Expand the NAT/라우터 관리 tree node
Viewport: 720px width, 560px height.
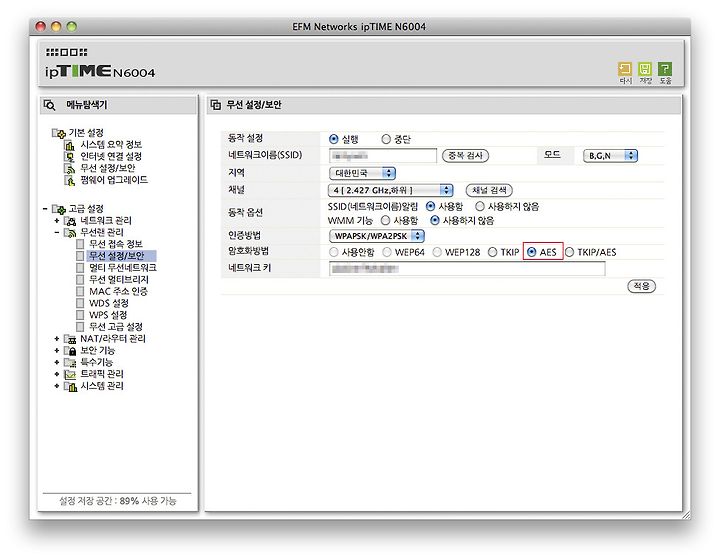click(56, 339)
